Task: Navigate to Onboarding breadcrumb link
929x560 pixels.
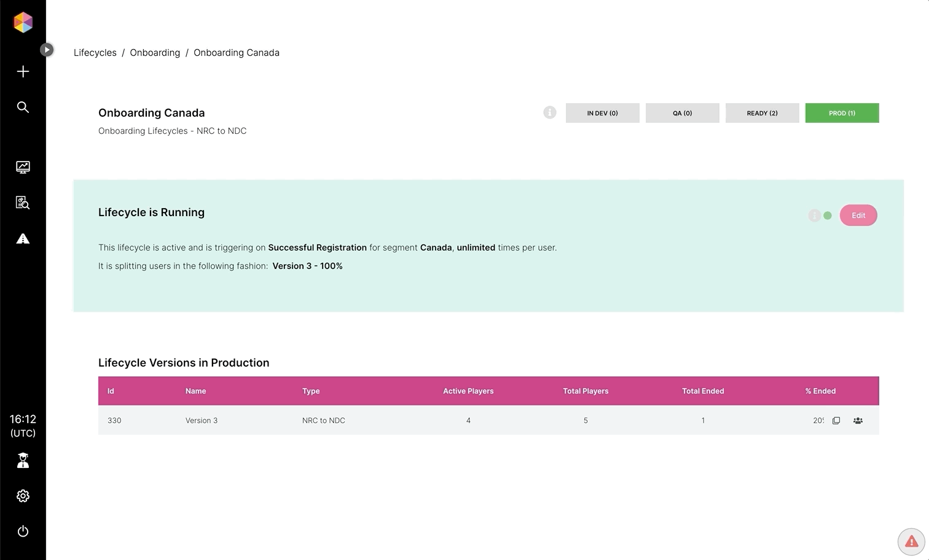Action: (155, 53)
